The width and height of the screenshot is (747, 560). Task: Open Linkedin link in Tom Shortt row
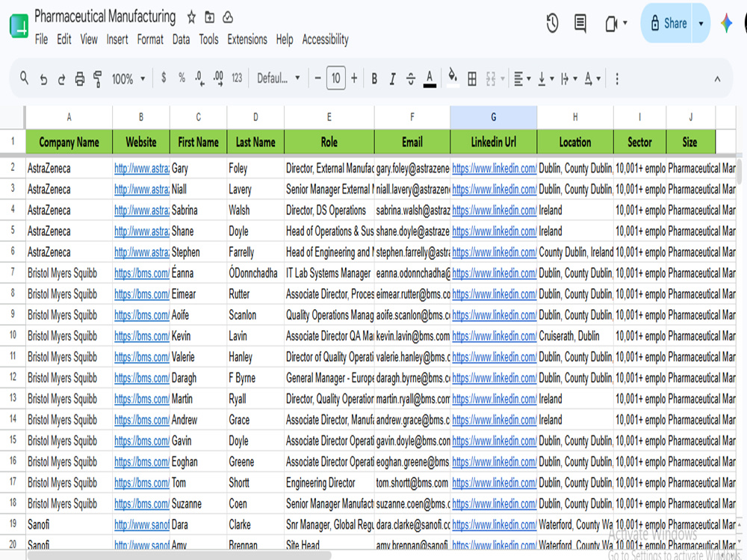(494, 483)
